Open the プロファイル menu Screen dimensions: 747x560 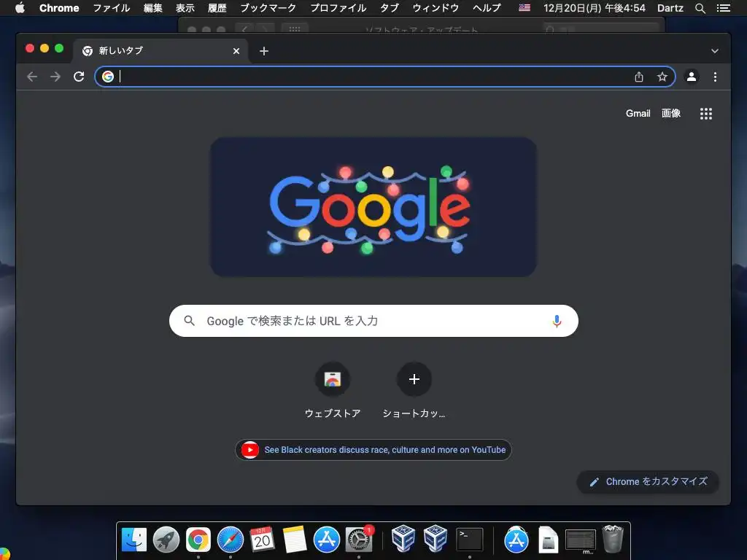point(338,8)
